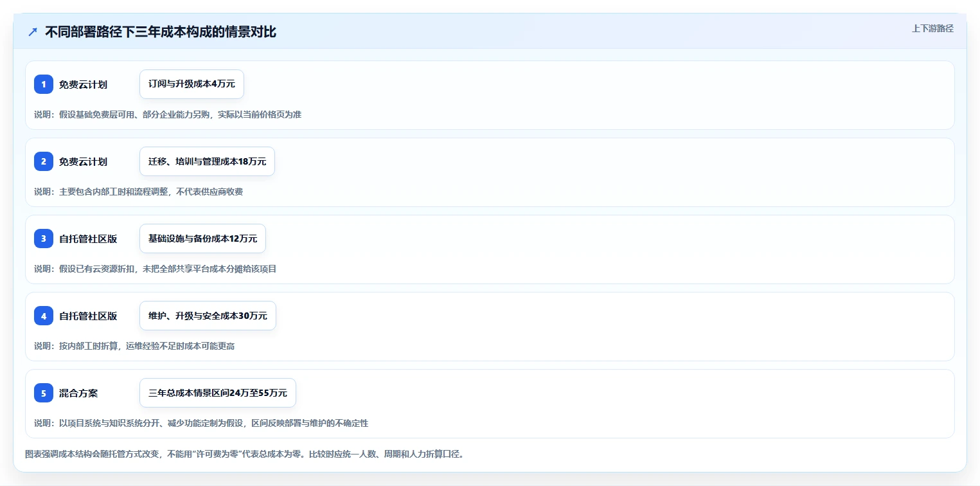Image resolution: width=980 pixels, height=486 pixels.
Task: Click the note starting 说明：以项目系统与知识系统分开
Action: pyautogui.click(x=201, y=423)
